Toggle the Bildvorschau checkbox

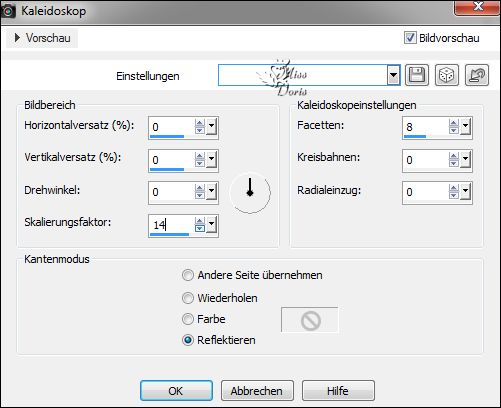coord(410,38)
